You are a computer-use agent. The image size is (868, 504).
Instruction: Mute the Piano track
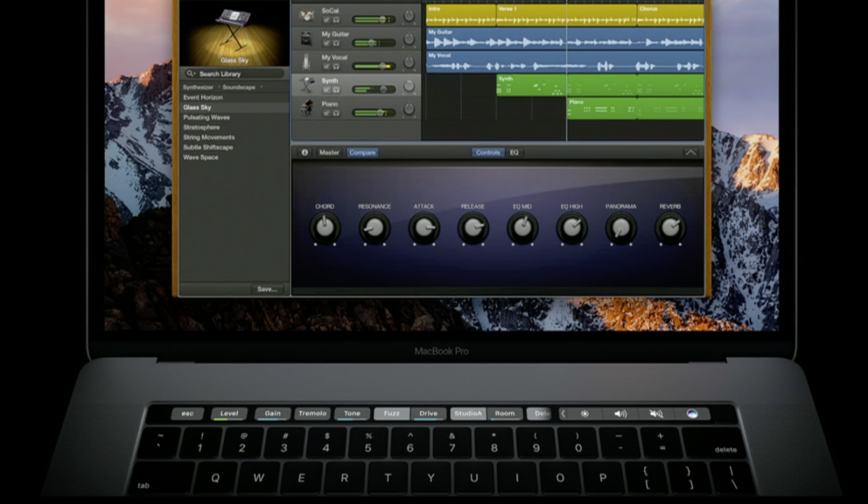tap(326, 113)
